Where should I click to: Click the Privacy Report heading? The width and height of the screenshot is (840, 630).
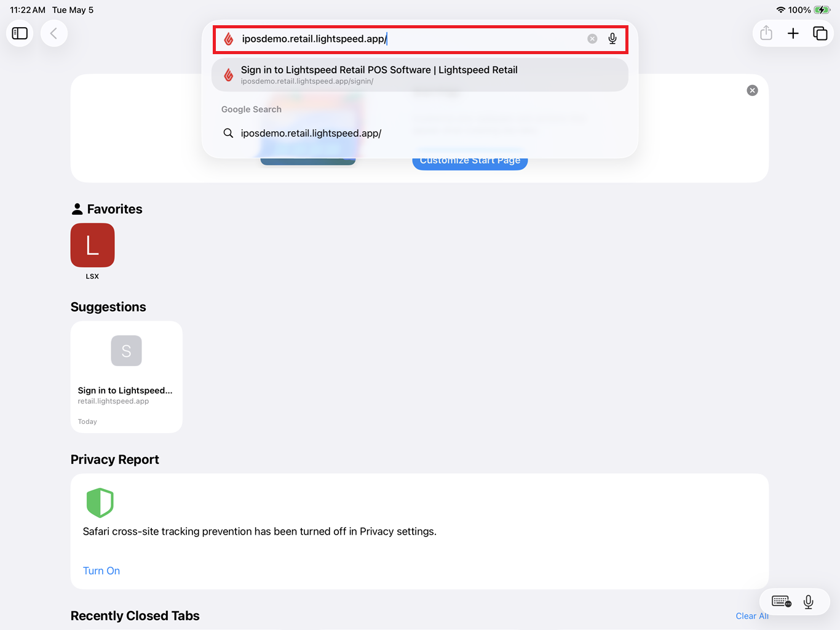115,460
